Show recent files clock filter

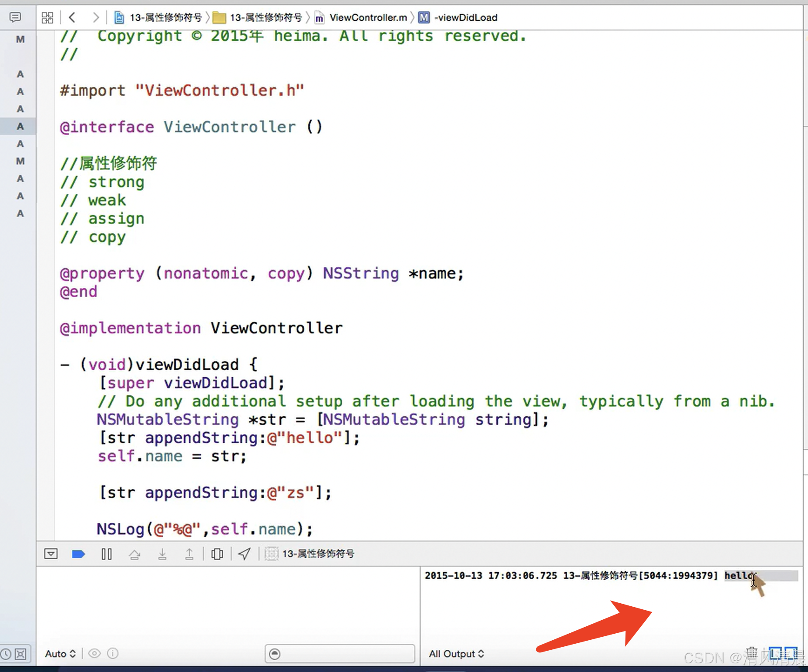tap(6, 654)
